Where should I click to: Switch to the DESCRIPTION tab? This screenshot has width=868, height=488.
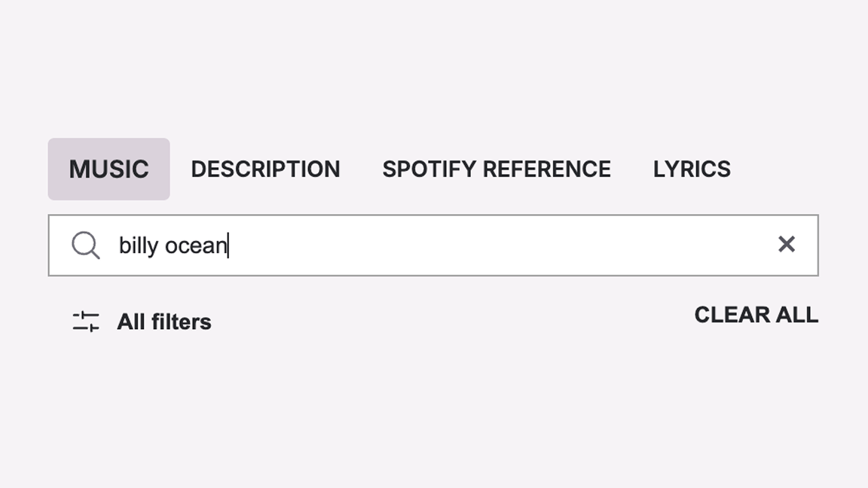[265, 169]
